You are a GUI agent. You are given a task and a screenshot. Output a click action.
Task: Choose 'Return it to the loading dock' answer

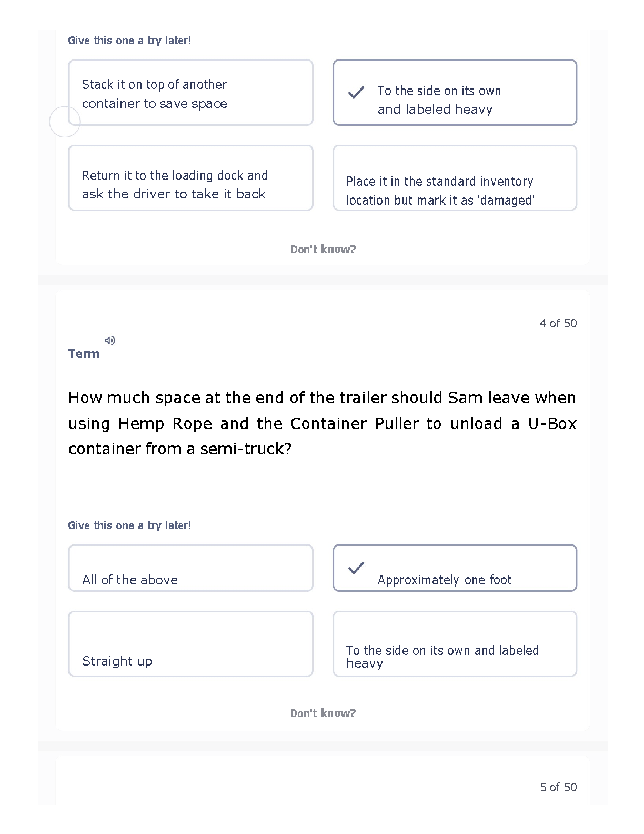click(191, 178)
